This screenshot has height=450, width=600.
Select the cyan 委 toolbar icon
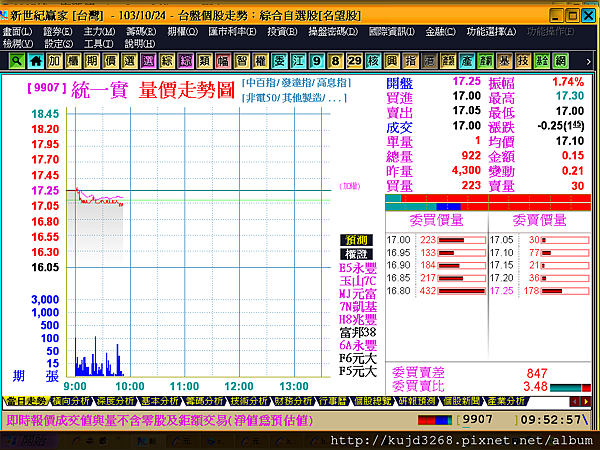coord(279,61)
